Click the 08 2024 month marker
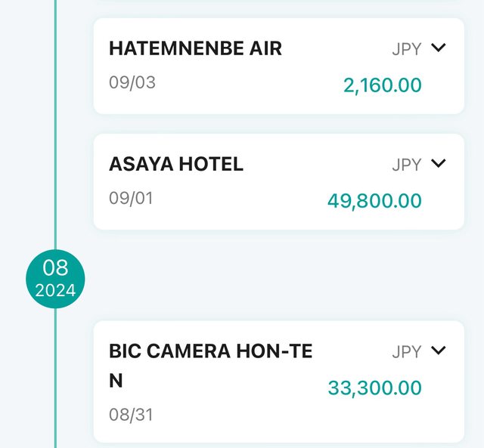Screen dimensions: 484x448 tap(55, 279)
